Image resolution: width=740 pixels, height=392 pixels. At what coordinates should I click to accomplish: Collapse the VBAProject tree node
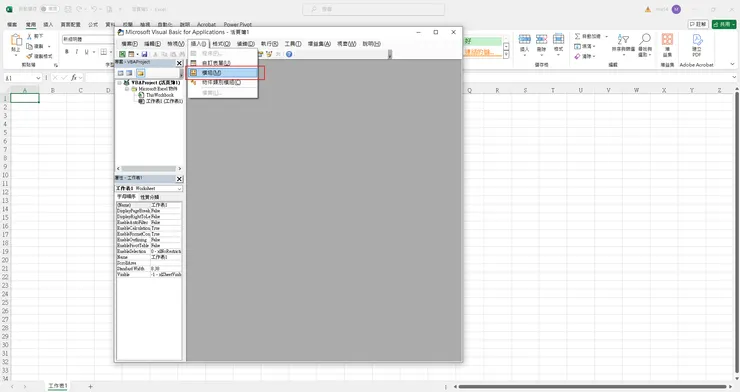pyautogui.click(x=119, y=83)
